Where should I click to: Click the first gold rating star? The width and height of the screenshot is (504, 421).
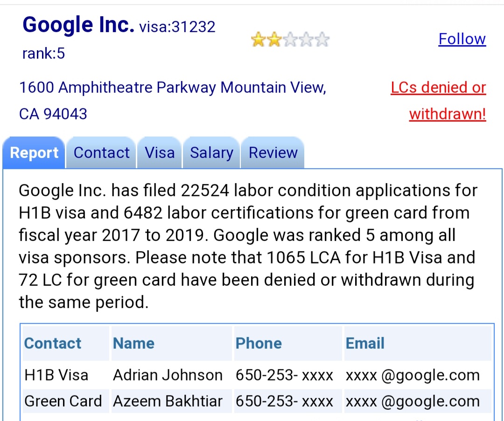point(258,40)
